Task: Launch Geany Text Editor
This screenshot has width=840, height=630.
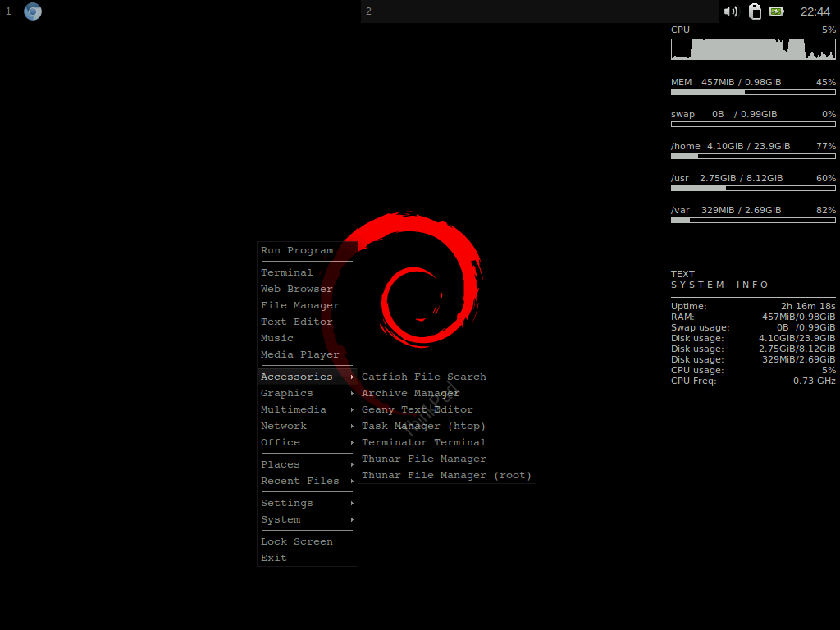Action: coord(447,409)
